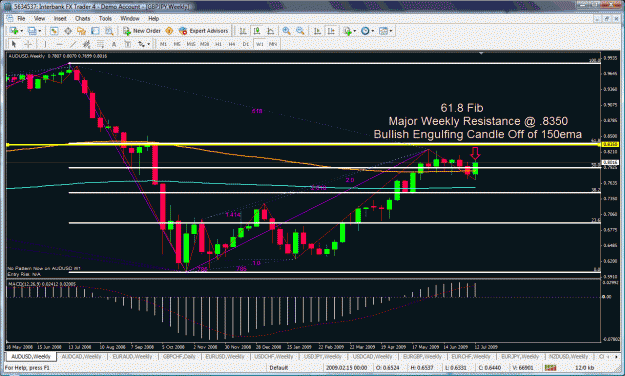Image resolution: width=625 pixels, height=376 pixels.
Task: Select the Fibonacci Retracement tool
Action: (100, 44)
